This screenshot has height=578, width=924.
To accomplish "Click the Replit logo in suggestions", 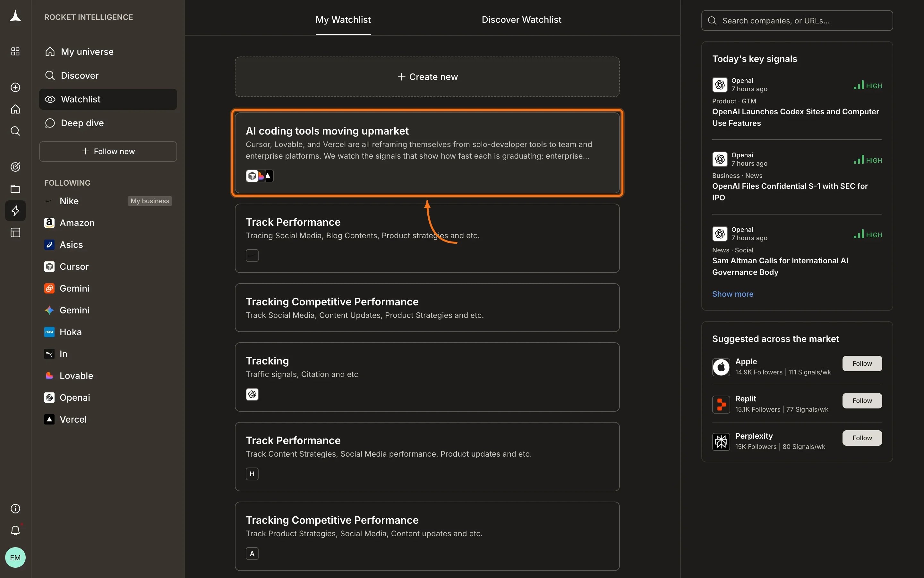I will point(721,405).
